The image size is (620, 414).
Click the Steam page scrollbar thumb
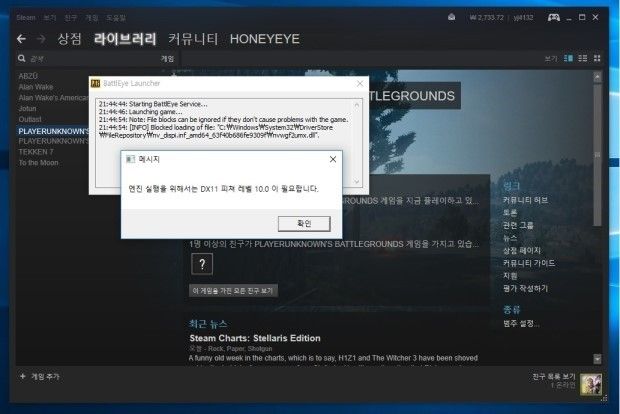[x=597, y=154]
